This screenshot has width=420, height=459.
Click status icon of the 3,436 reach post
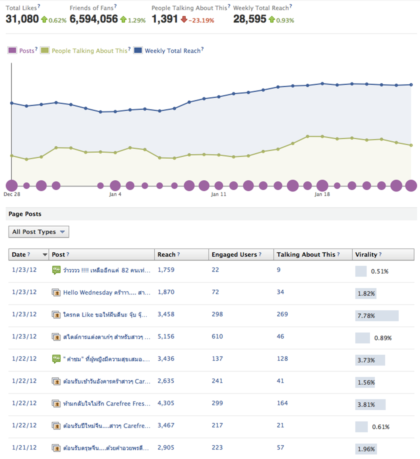[56, 359]
